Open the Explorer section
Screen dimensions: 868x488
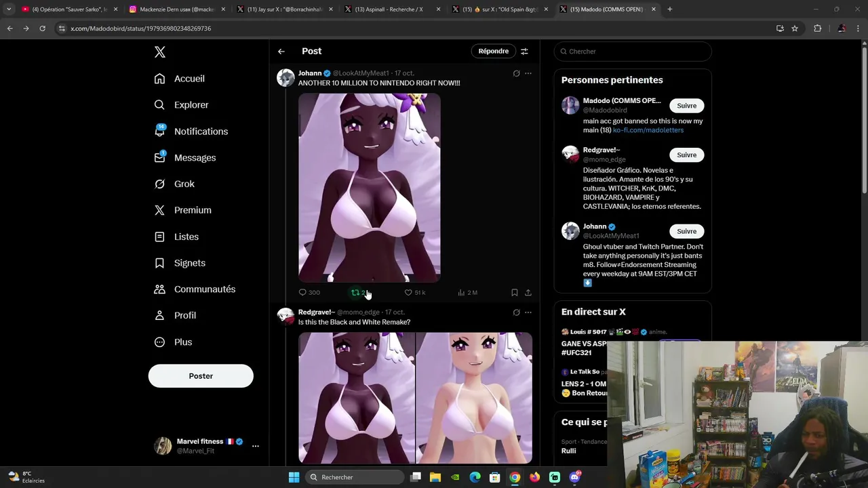pyautogui.click(x=181, y=105)
